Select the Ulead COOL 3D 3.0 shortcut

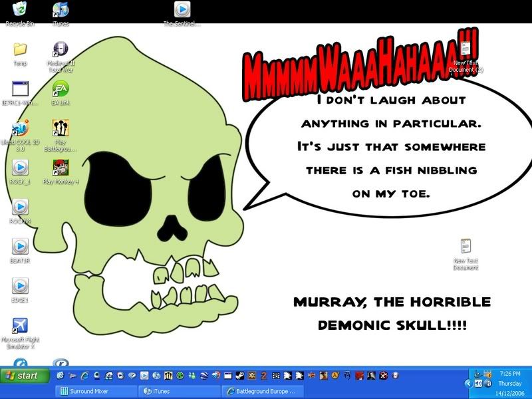(x=20, y=136)
